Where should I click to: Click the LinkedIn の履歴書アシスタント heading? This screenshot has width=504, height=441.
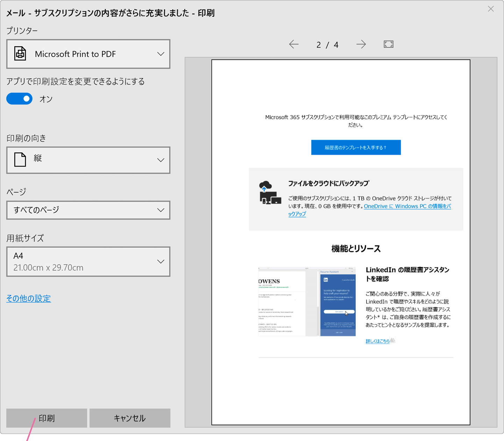tap(407, 274)
